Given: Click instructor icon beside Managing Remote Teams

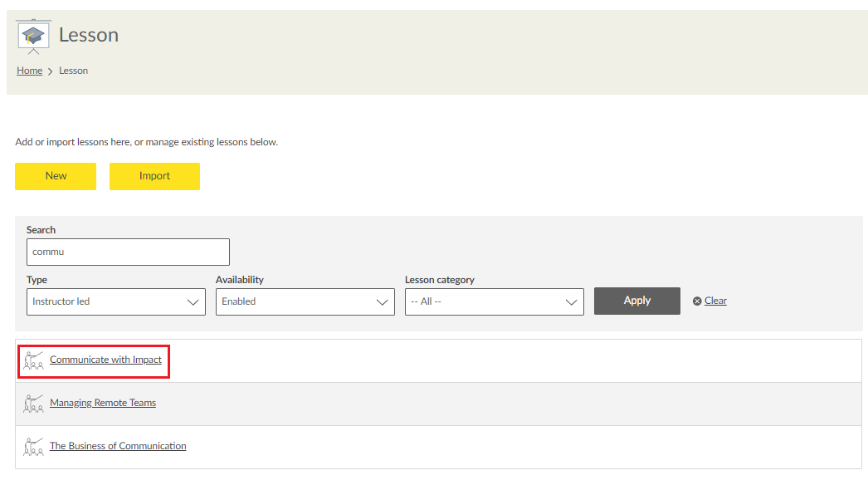Looking at the screenshot, I should pyautogui.click(x=34, y=404).
